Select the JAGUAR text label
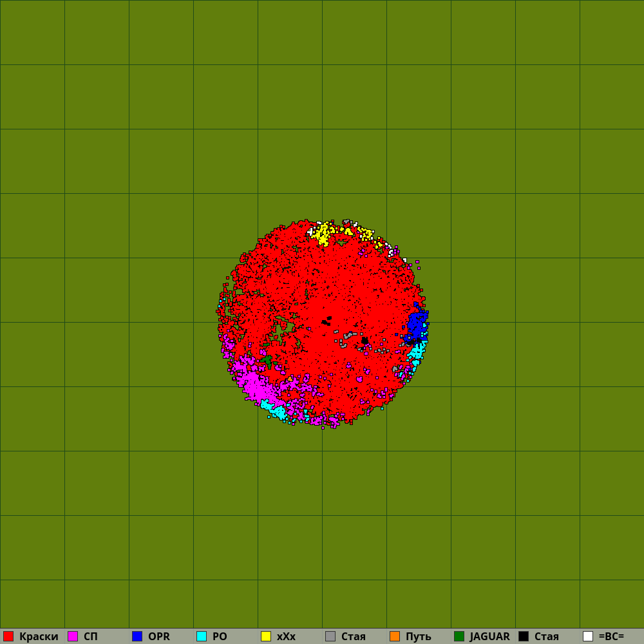This screenshot has height=644, width=644. (x=489, y=636)
